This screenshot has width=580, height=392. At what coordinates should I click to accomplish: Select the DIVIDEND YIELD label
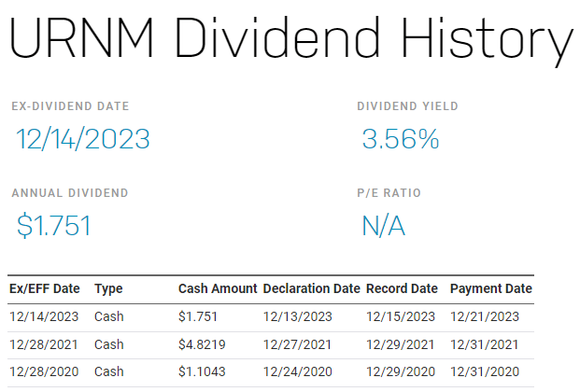[407, 106]
